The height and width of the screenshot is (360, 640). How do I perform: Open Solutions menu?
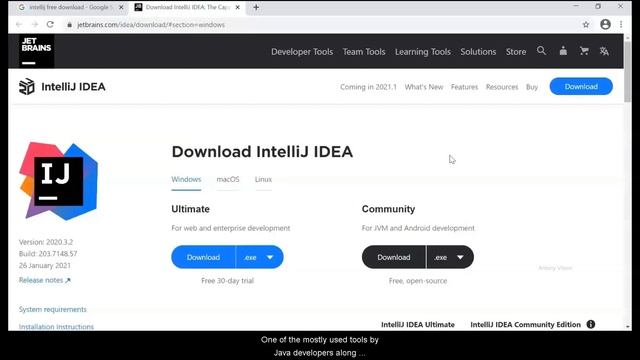click(x=478, y=52)
